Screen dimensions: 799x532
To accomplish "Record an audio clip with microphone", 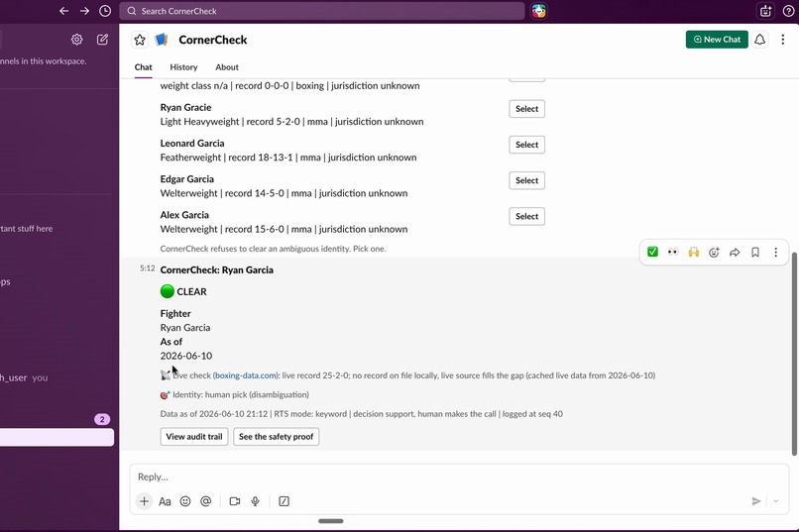I will (x=256, y=501).
